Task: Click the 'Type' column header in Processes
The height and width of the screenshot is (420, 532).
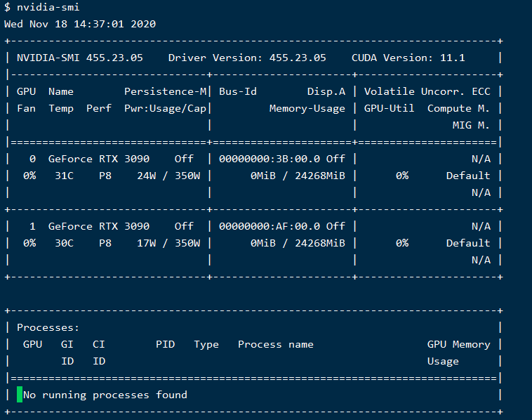Action: pyautogui.click(x=206, y=344)
